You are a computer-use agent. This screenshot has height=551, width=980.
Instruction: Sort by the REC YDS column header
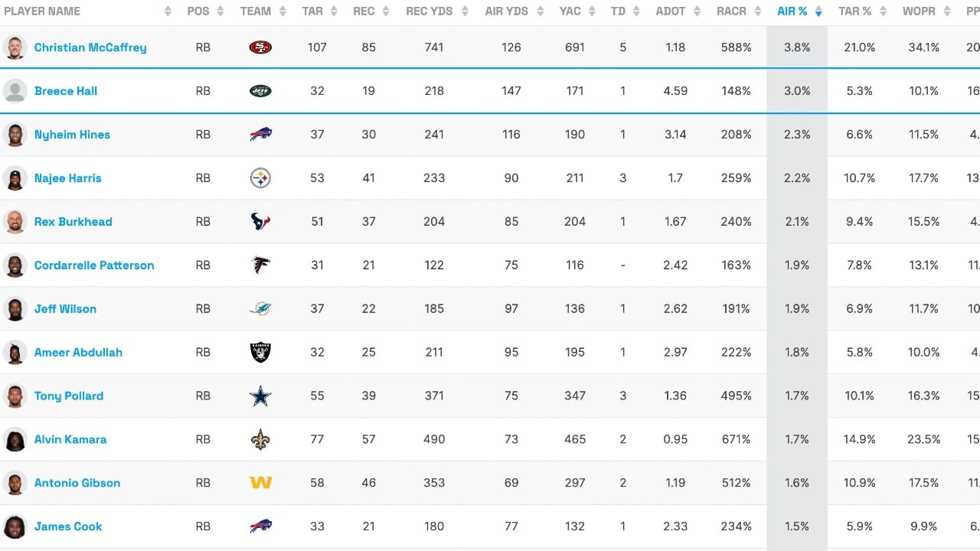429,11
